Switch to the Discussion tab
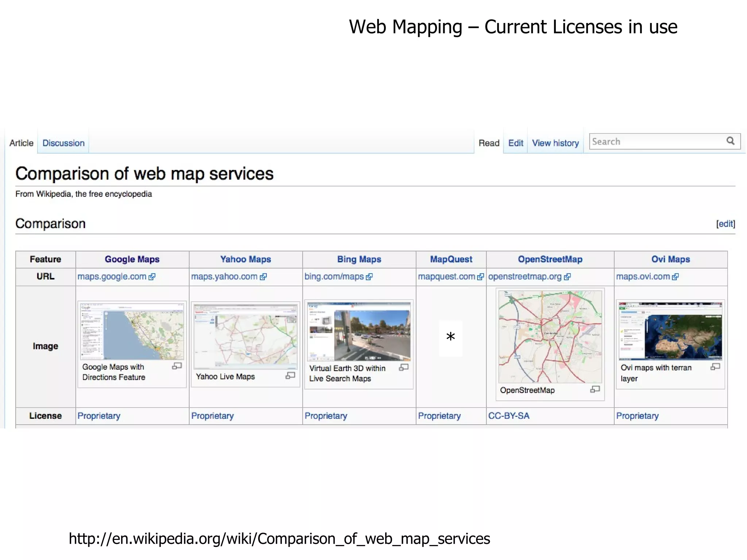 click(63, 143)
